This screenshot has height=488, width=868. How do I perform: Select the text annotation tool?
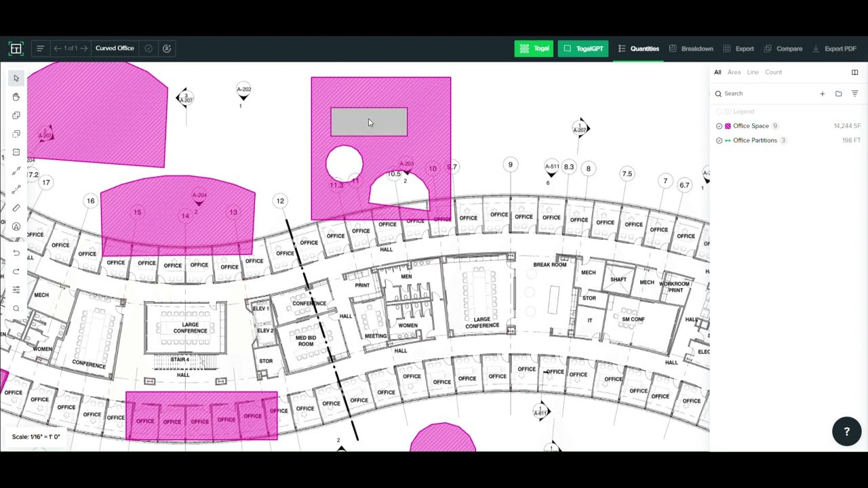coord(16,226)
